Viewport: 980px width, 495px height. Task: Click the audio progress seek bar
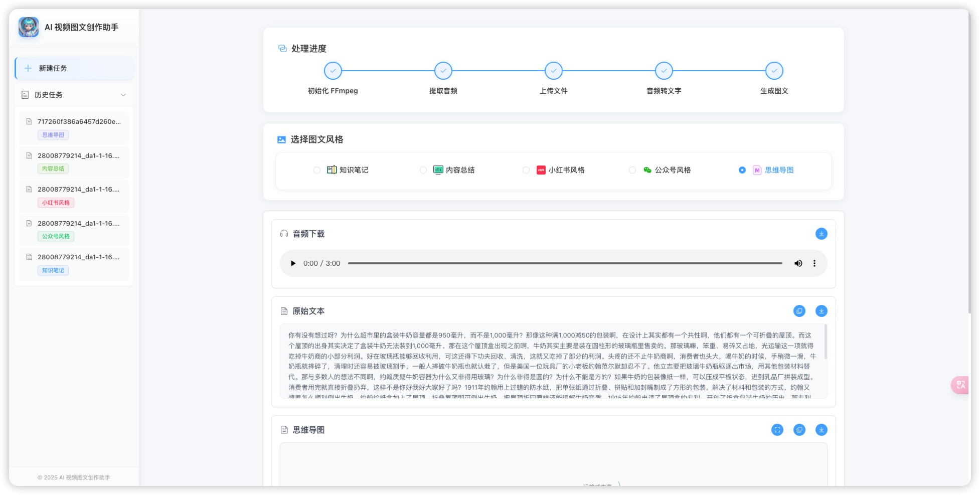565,263
